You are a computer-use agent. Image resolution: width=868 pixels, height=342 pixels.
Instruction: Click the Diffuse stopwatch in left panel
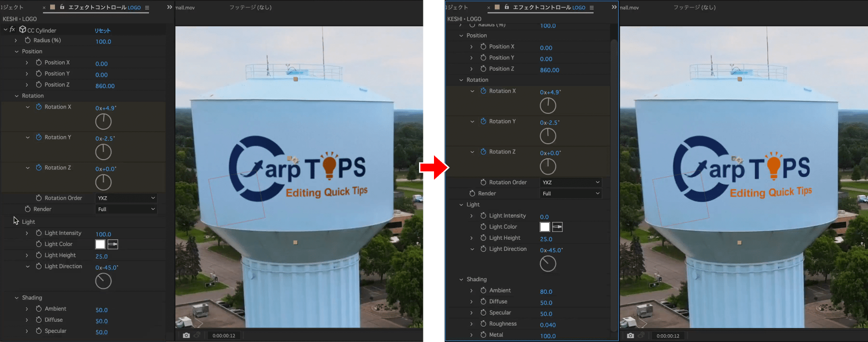point(39,320)
